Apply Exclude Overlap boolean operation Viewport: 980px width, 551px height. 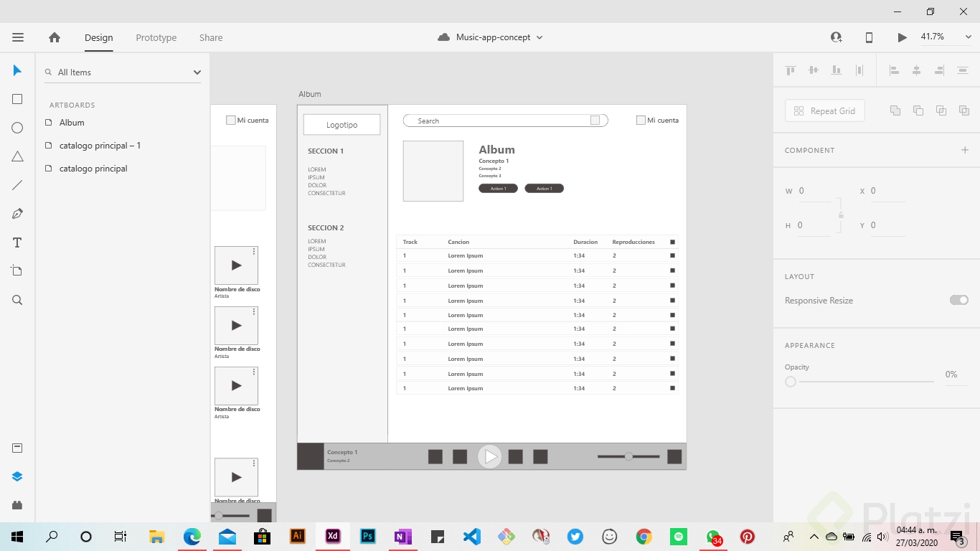[964, 110]
